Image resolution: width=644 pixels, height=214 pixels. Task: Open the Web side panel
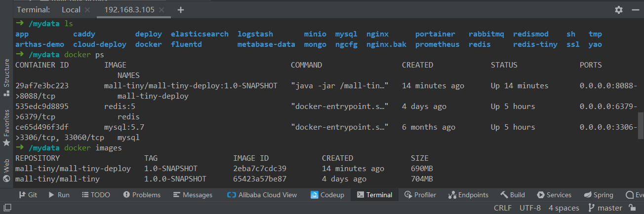(x=6, y=170)
